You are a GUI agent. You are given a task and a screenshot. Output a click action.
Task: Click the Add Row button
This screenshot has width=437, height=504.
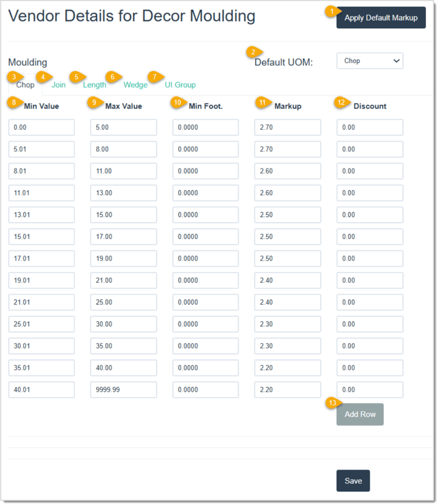(x=360, y=414)
